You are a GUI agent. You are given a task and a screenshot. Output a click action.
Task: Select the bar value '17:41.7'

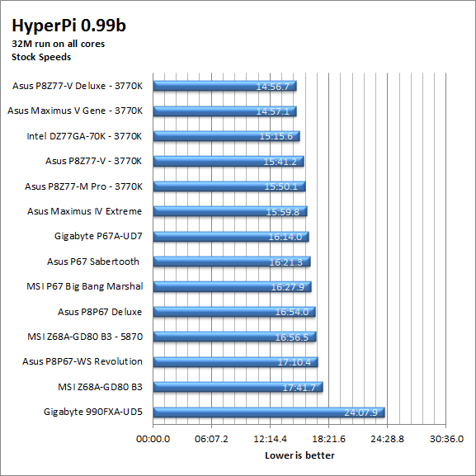pyautogui.click(x=299, y=388)
